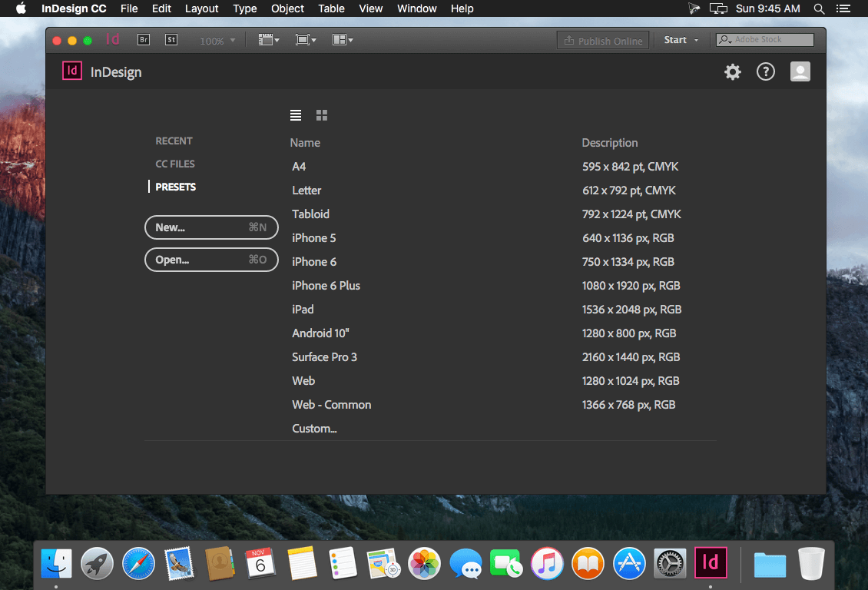Screen dimensions: 868x590
Task: Open the Screen Mode toolbar icon
Action: pos(306,40)
